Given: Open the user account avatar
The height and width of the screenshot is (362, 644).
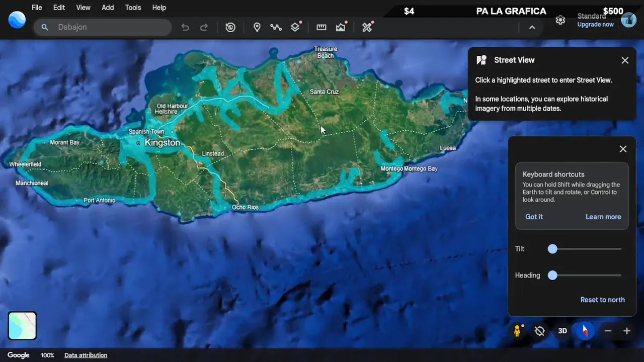Looking at the screenshot, I should click(629, 20).
